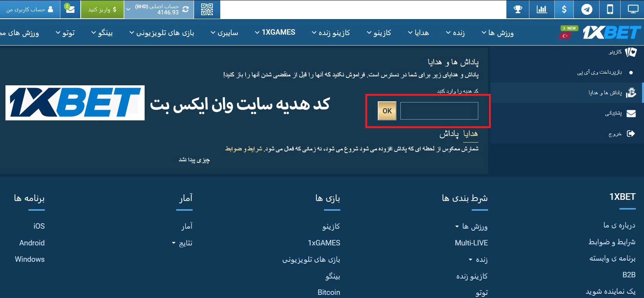Select بازپرداخت وی آی پی in sidebar
644x298 pixels.
(x=600, y=72)
